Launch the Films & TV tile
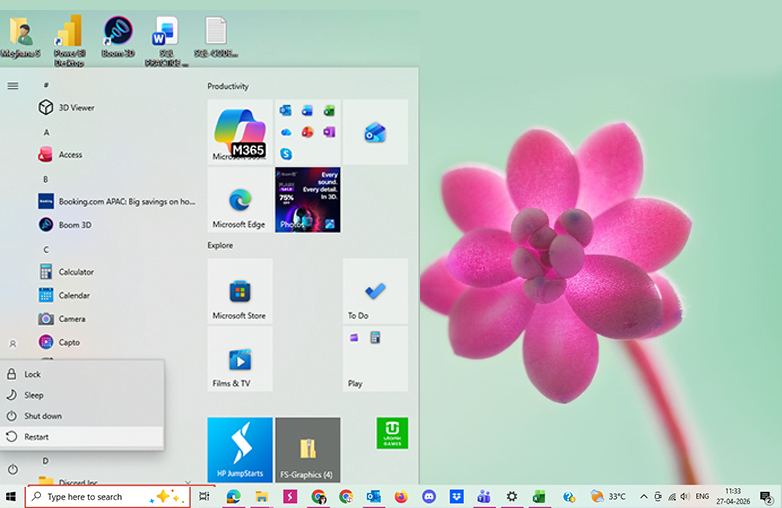 tap(240, 359)
